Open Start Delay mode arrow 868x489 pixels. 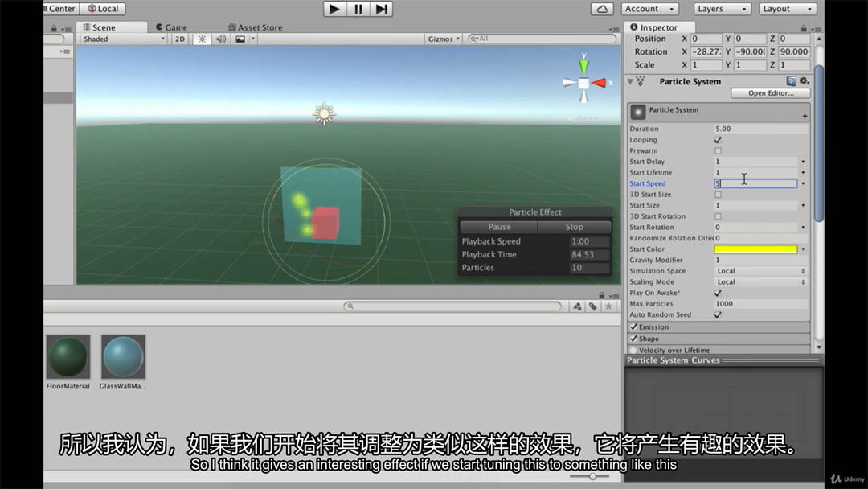(x=803, y=162)
